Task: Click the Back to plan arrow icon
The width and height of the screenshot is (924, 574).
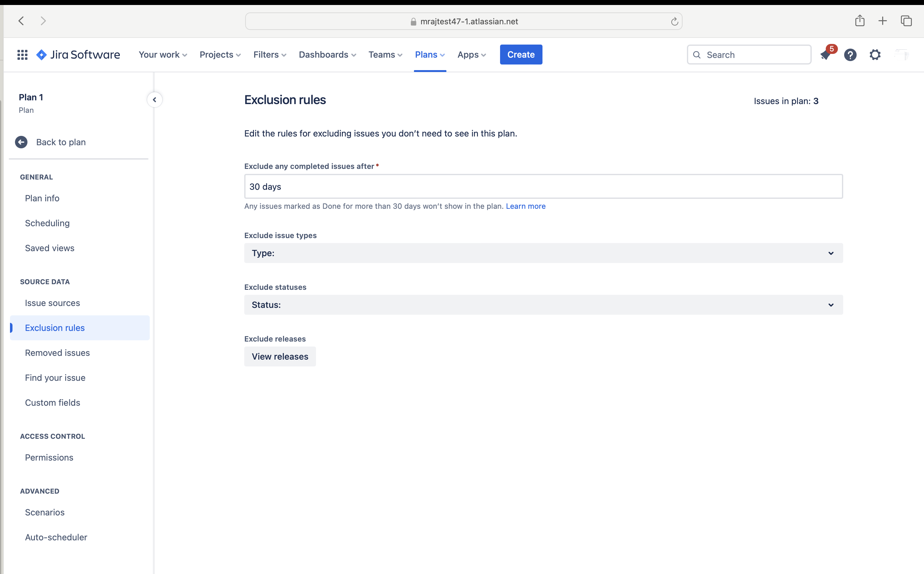Action: coord(21,142)
